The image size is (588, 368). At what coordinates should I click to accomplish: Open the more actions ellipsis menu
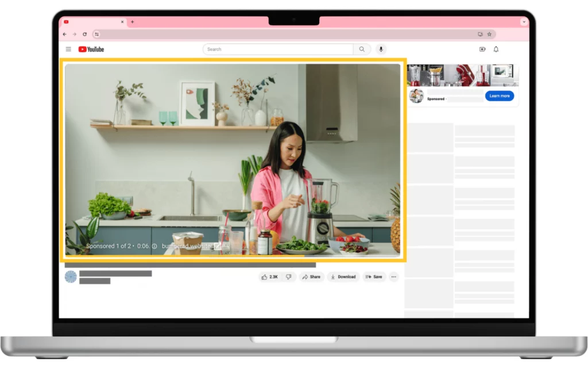click(x=394, y=277)
